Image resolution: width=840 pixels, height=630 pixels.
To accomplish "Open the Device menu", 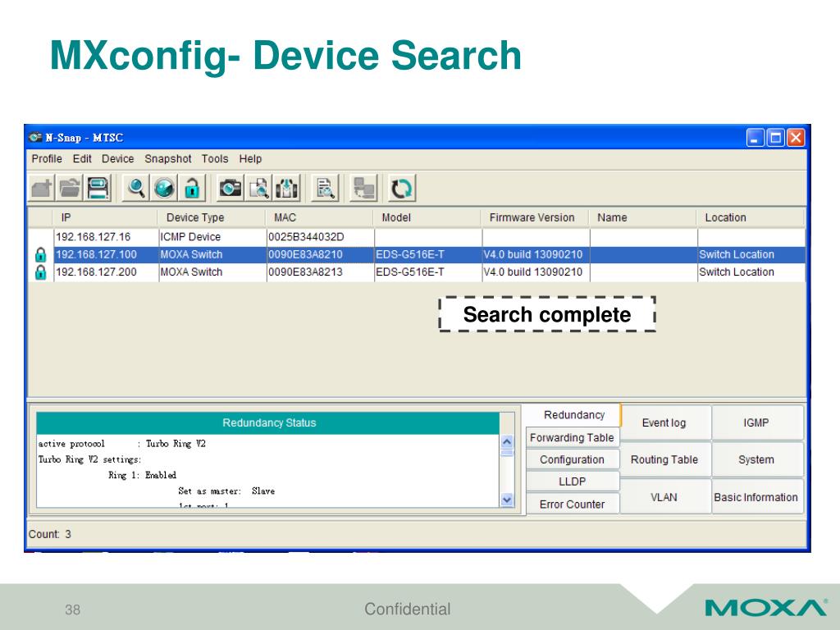I will (118, 158).
